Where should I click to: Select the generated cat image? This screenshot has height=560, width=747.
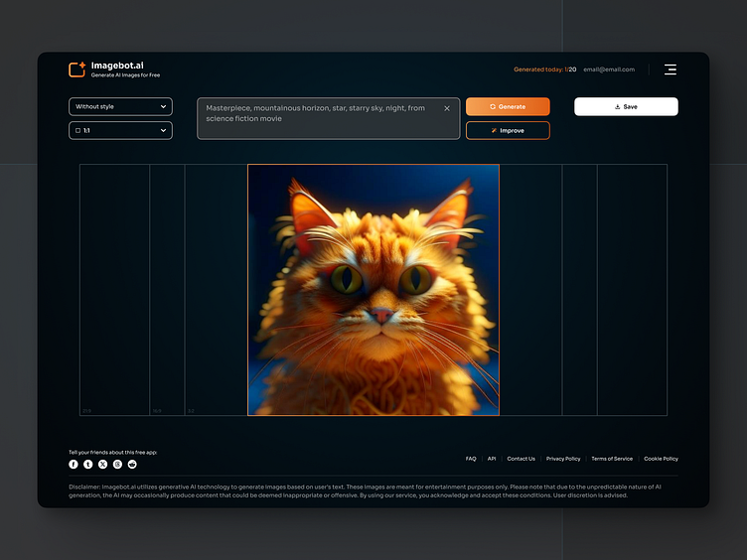(373, 290)
